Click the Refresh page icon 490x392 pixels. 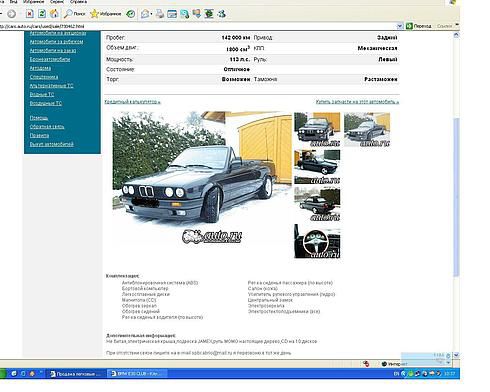42,14
